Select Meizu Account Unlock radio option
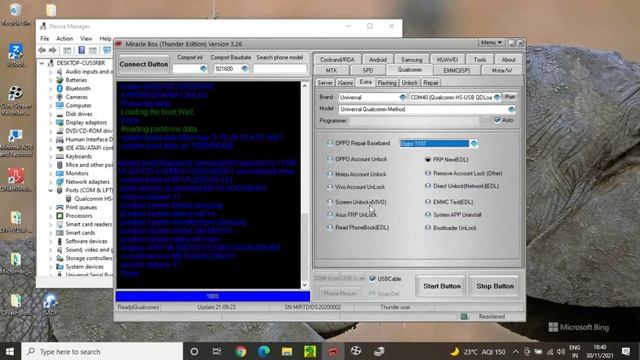The width and height of the screenshot is (640, 360). [330, 174]
